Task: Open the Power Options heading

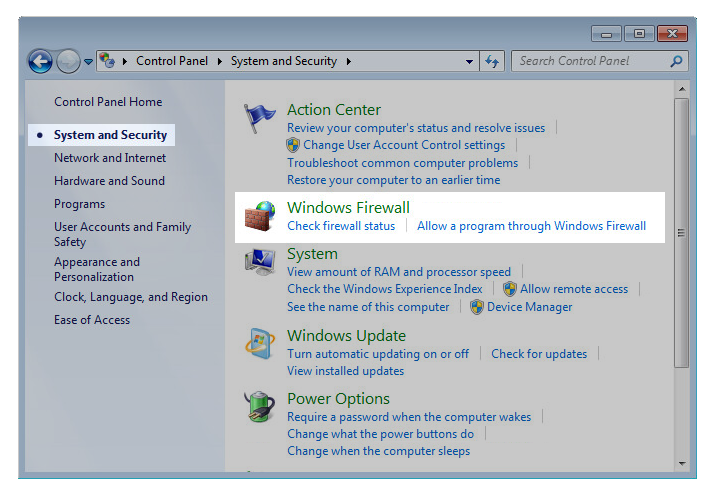Action: click(x=338, y=399)
